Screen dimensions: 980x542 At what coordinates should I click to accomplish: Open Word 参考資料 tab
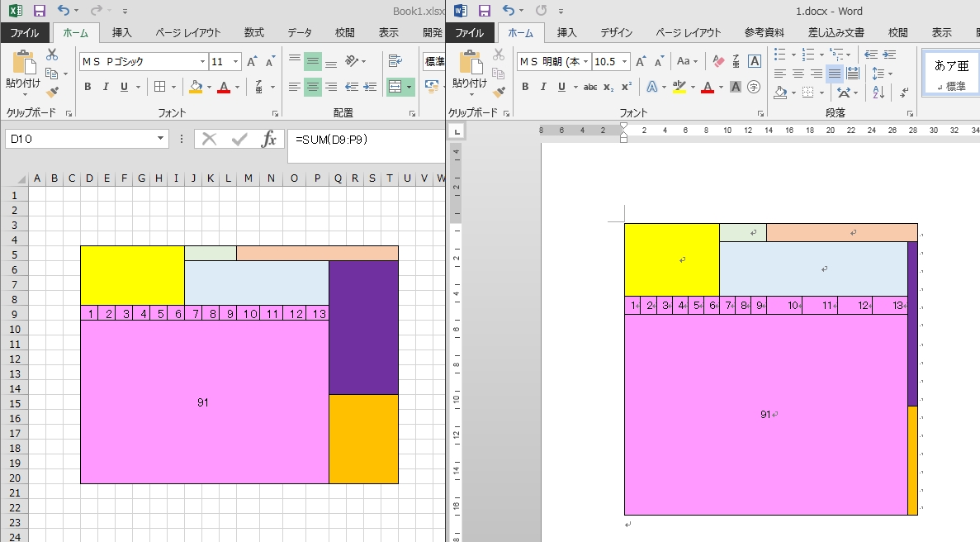coord(764,32)
